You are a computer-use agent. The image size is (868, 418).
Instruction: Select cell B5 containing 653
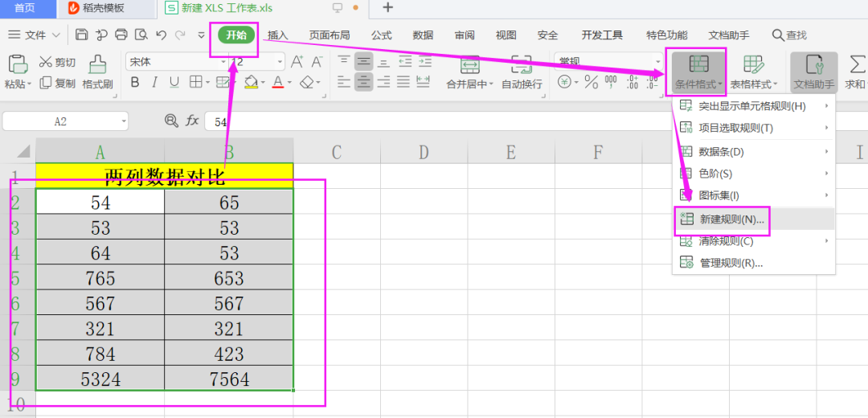(x=229, y=279)
